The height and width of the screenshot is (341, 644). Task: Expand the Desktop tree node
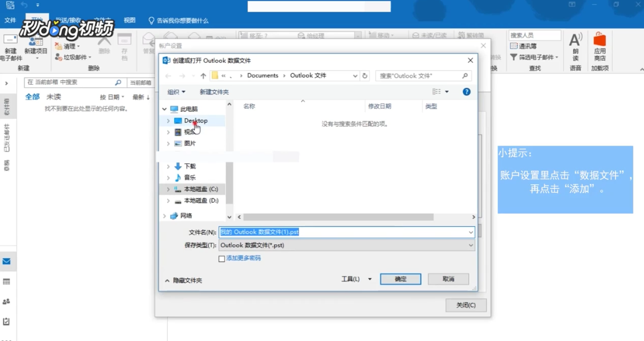(168, 121)
